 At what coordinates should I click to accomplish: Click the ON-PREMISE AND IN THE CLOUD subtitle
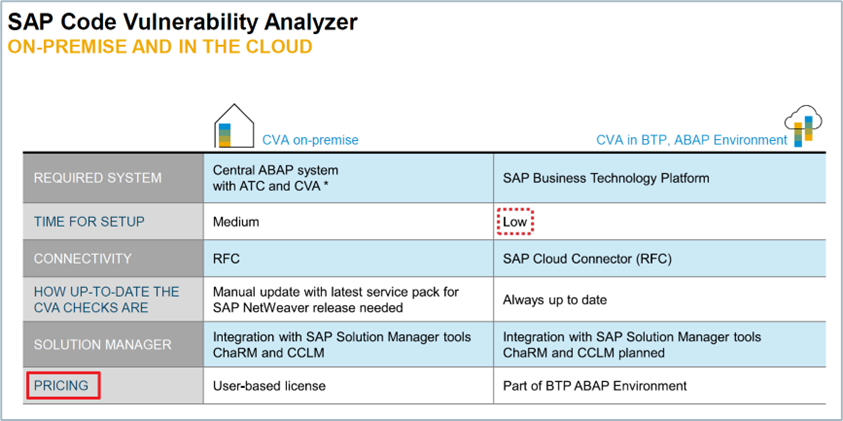159,47
